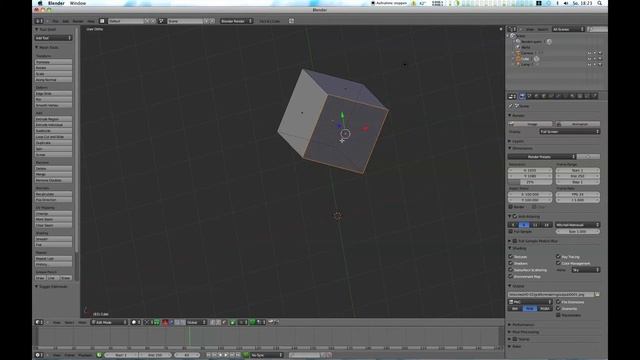Toggle the Ray Tracing checkbox
640x360 pixels.
[x=558, y=256]
